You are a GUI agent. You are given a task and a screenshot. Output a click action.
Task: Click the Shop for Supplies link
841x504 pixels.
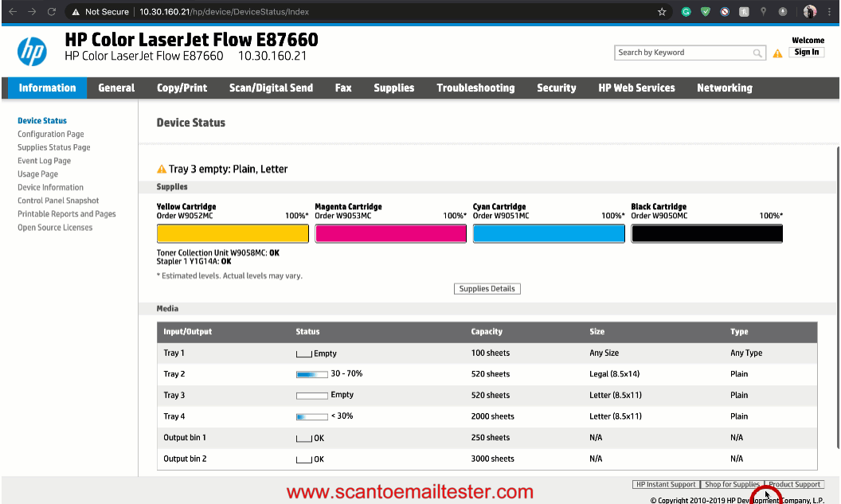pyautogui.click(x=732, y=484)
